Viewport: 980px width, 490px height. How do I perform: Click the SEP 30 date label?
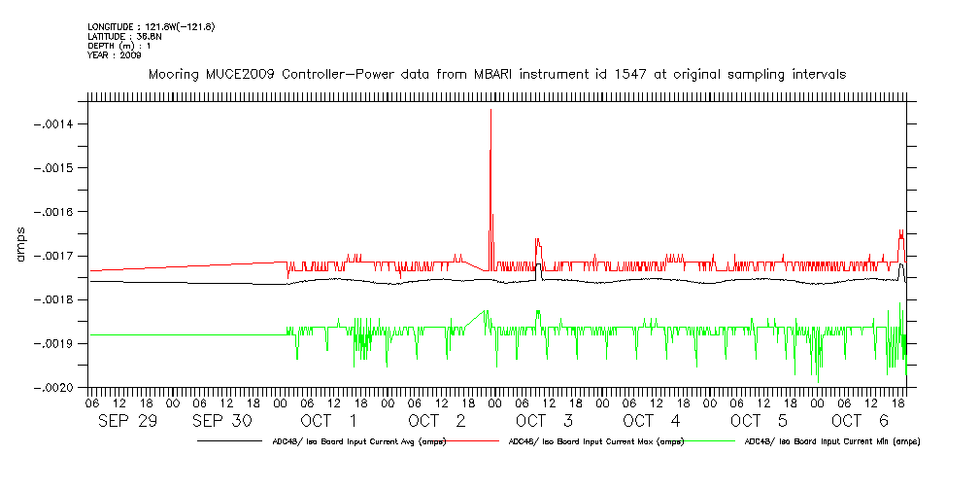[224, 421]
